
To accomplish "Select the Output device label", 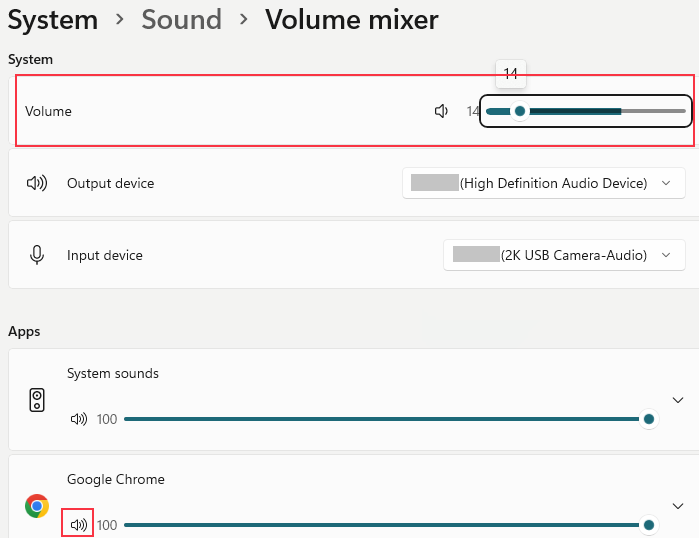I will pos(110,183).
